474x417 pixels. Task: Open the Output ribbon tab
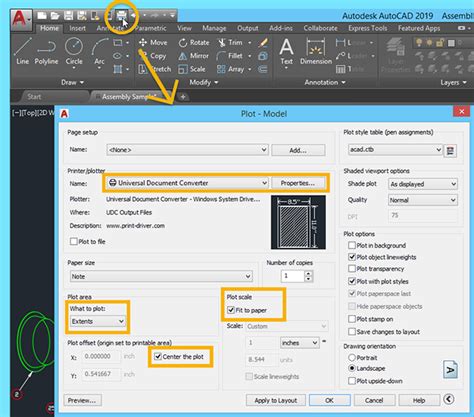tap(248, 28)
